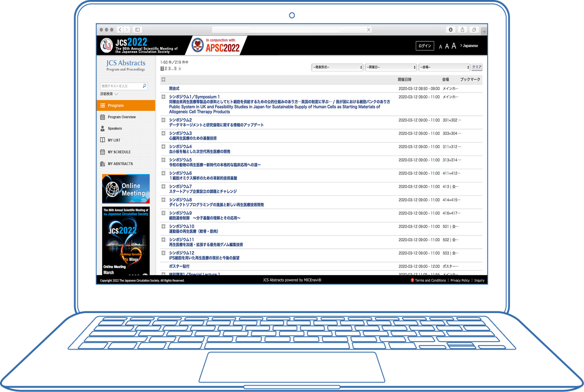
Task: Click the Terms and Conditions question icon
Action: (x=412, y=280)
